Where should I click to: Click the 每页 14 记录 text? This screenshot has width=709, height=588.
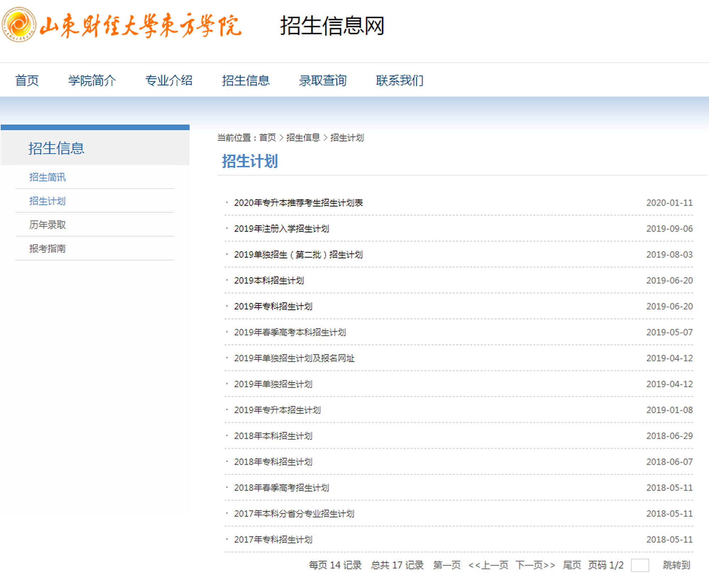pyautogui.click(x=335, y=565)
